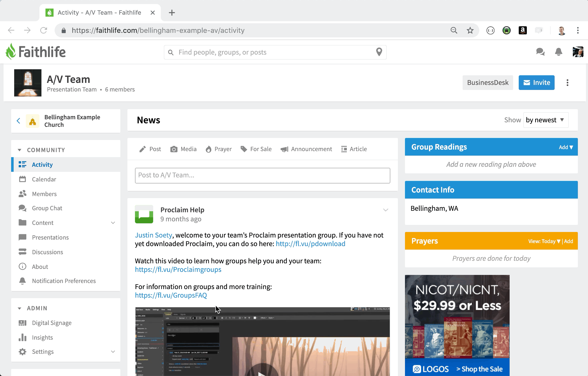The width and height of the screenshot is (588, 376).
Task: Click the Find people, groups, or posts field
Action: coord(275,52)
